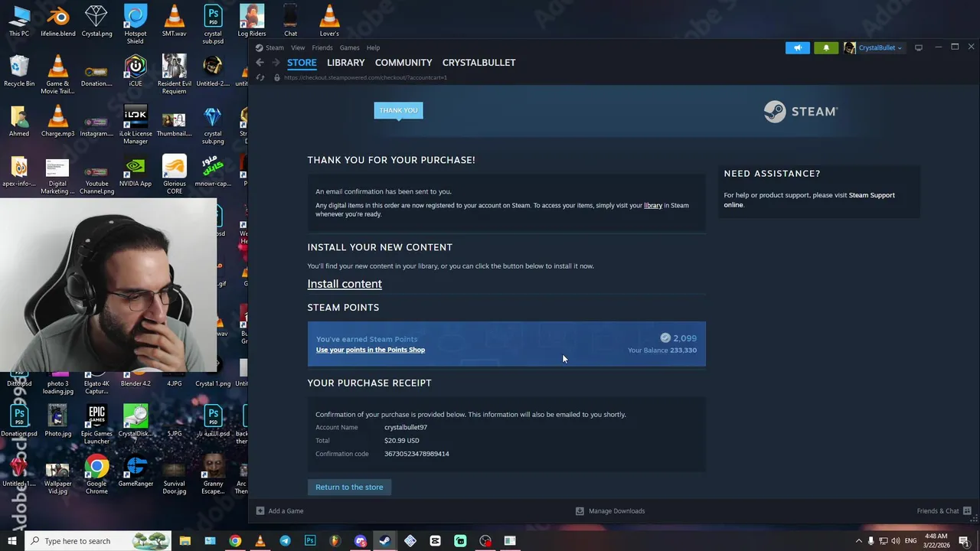The height and width of the screenshot is (551, 980).
Task: Open the Help menu
Action: [373, 47]
